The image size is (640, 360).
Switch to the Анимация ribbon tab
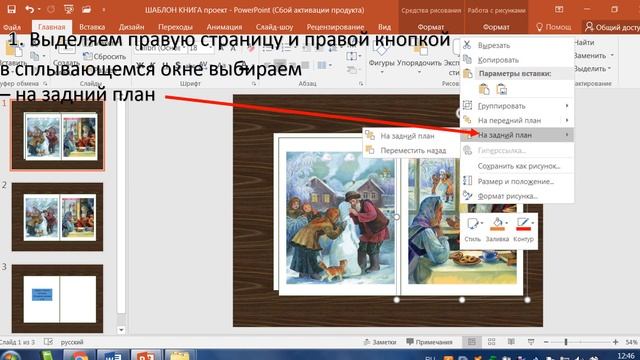[x=224, y=27]
